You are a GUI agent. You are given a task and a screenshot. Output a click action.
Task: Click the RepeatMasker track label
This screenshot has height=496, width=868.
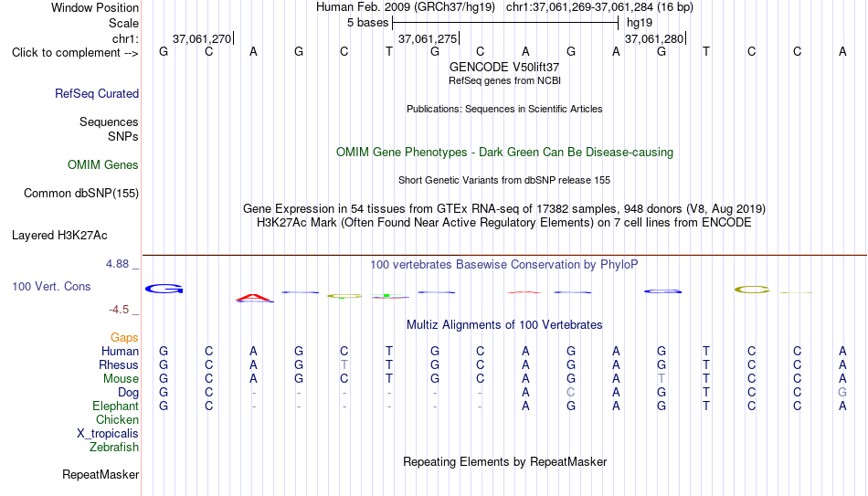pos(101,474)
